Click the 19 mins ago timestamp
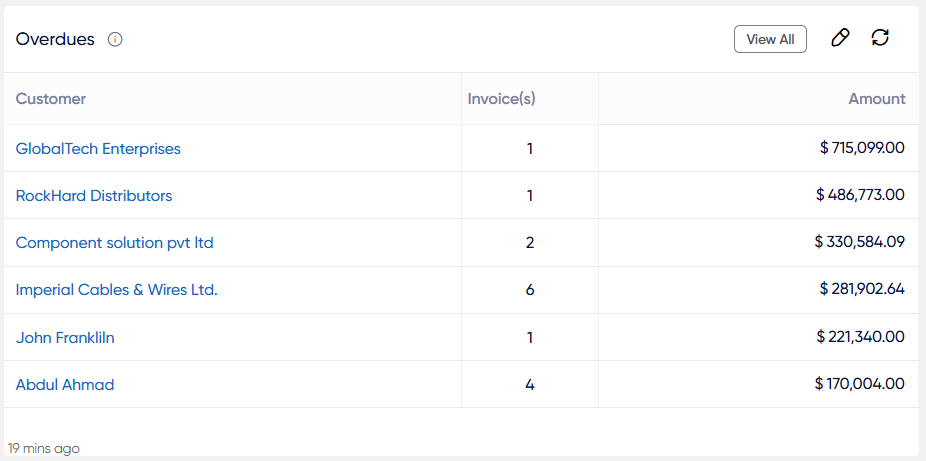Image resolution: width=926 pixels, height=461 pixels. point(44,448)
